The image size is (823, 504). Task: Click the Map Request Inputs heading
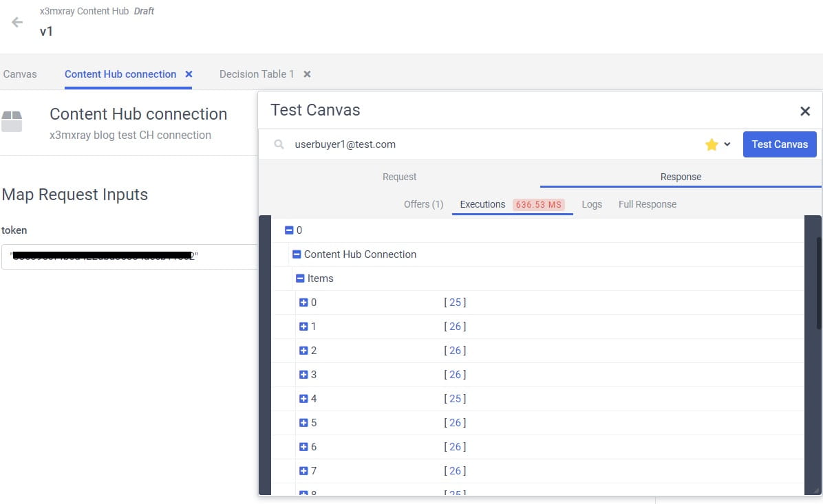point(75,195)
